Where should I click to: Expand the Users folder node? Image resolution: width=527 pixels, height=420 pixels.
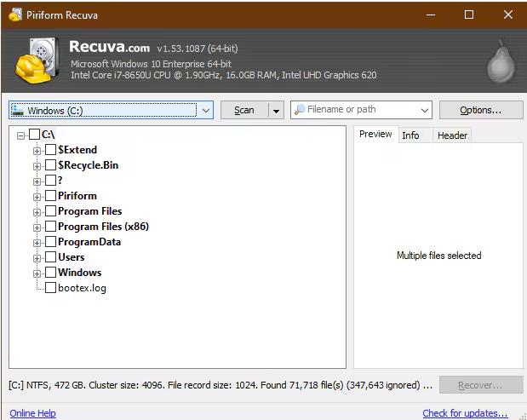pos(37,258)
